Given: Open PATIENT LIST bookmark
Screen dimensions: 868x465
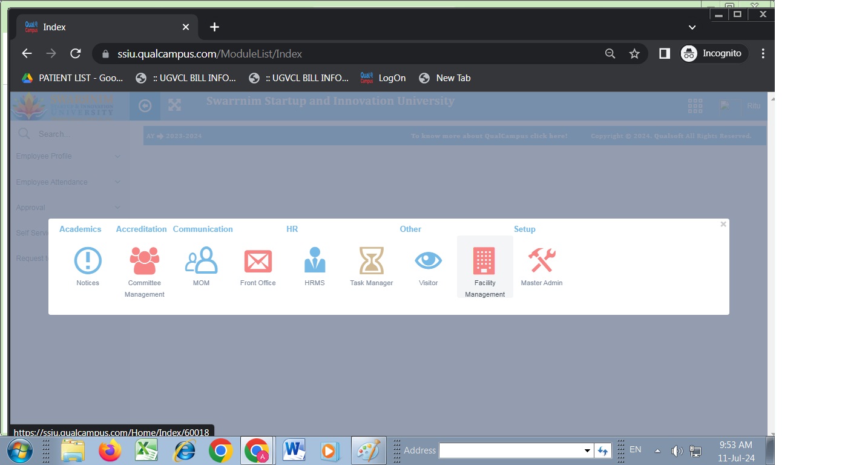Looking at the screenshot, I should pyautogui.click(x=73, y=78).
